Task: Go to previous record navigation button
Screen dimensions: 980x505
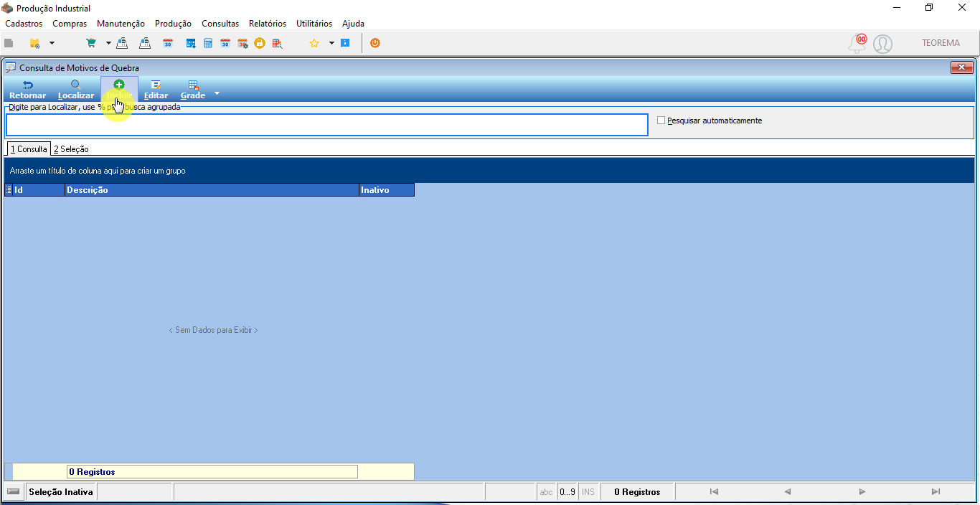Action: coord(788,491)
